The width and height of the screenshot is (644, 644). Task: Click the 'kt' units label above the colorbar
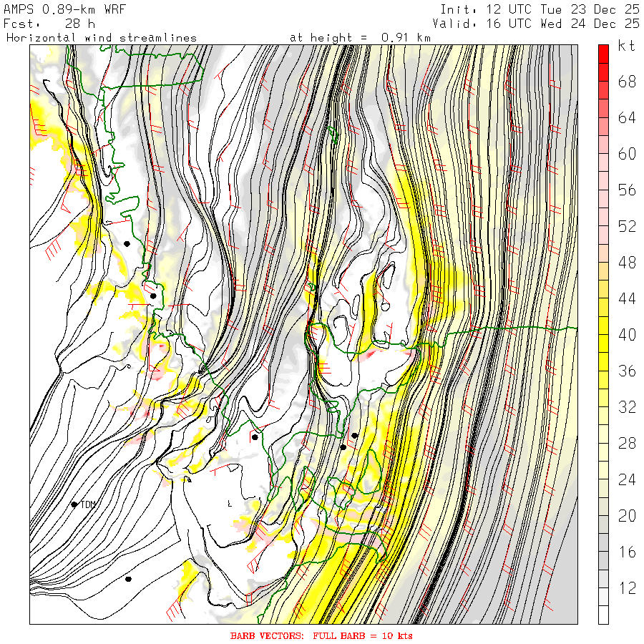coord(626,46)
